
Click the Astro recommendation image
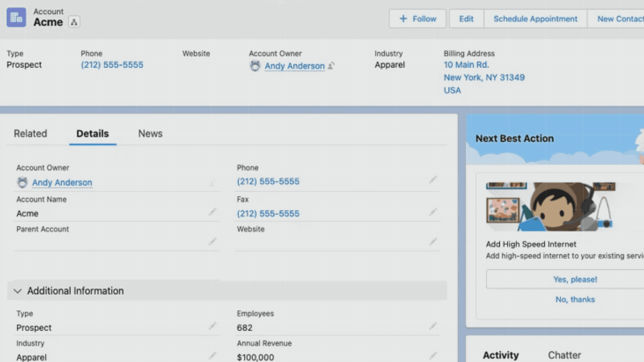(551, 207)
